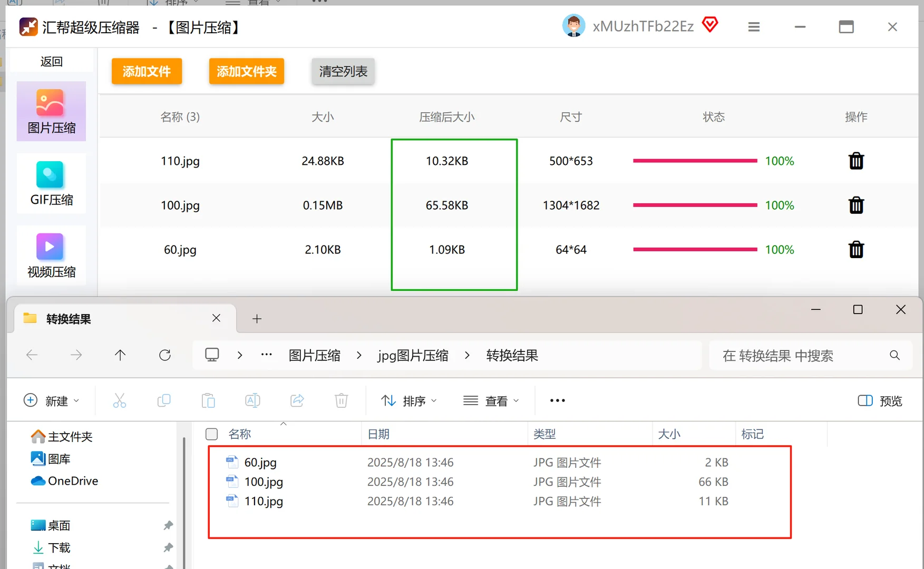Image resolution: width=924 pixels, height=569 pixels.
Task: Cut files using the scissors icon
Action: pyautogui.click(x=120, y=400)
